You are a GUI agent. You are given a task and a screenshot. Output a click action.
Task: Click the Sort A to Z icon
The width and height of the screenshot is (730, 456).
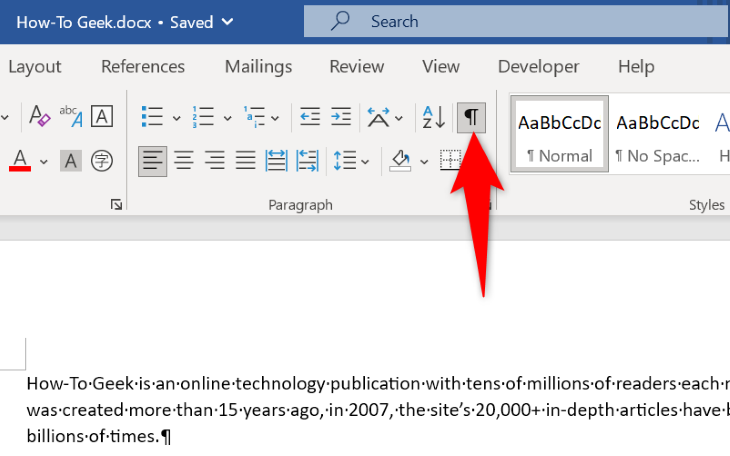click(433, 117)
